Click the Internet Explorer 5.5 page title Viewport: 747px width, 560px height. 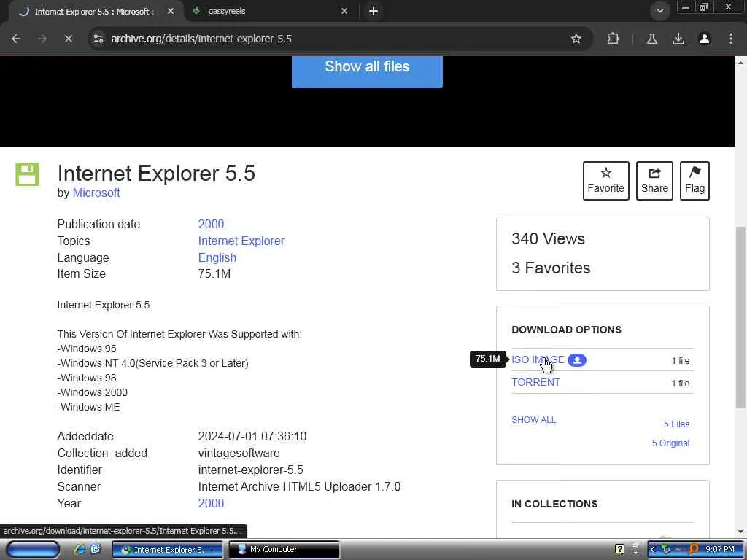(156, 174)
